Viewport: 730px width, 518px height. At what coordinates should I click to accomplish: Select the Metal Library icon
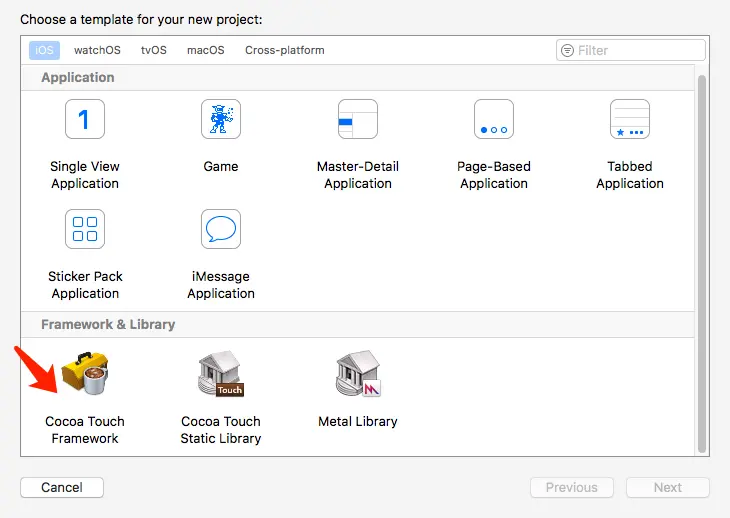point(357,375)
